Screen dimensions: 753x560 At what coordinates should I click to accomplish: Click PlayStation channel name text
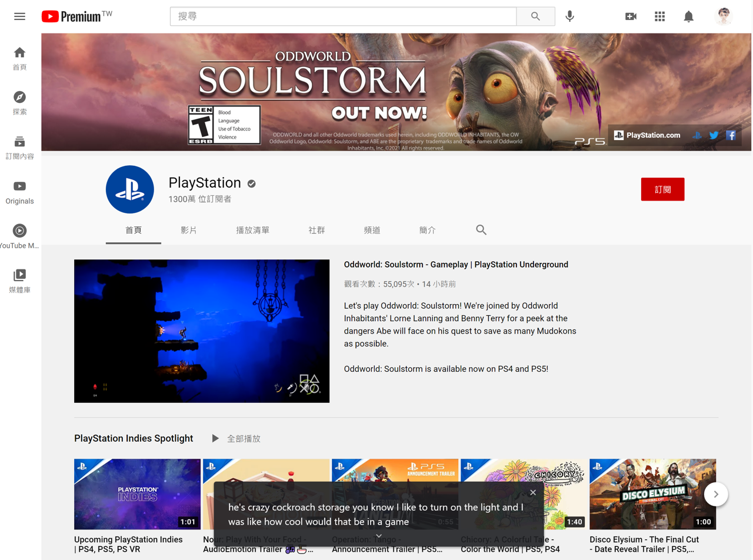tap(205, 183)
